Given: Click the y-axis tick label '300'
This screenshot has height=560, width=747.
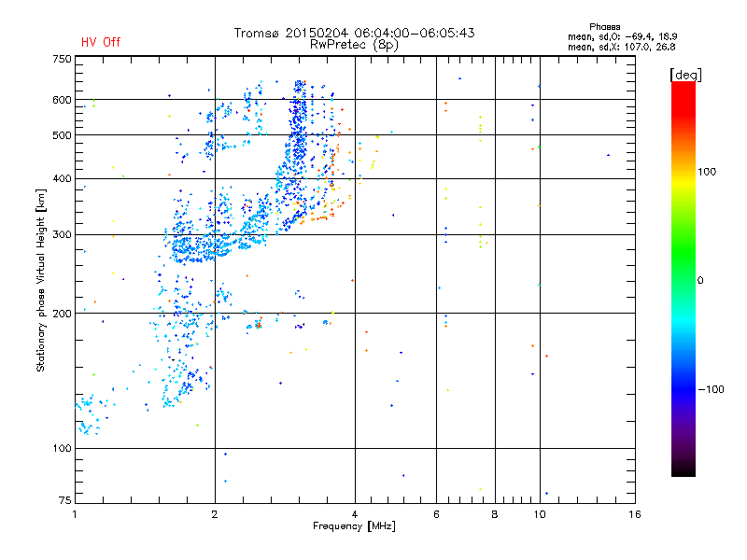Looking at the screenshot, I should pos(62,234).
